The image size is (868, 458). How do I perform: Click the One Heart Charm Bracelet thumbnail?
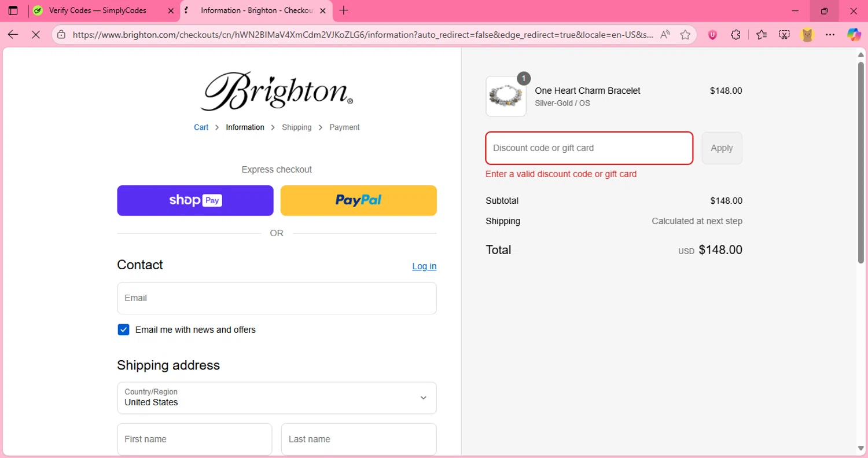click(x=506, y=96)
